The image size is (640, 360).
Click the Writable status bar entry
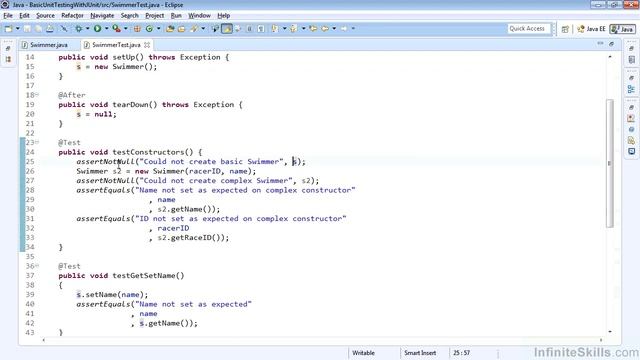[363, 353]
